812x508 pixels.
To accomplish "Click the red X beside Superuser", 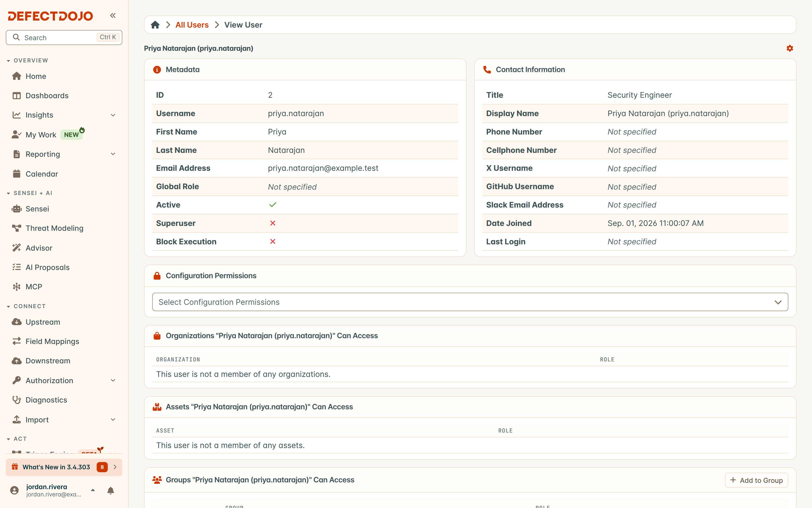I will (x=272, y=224).
